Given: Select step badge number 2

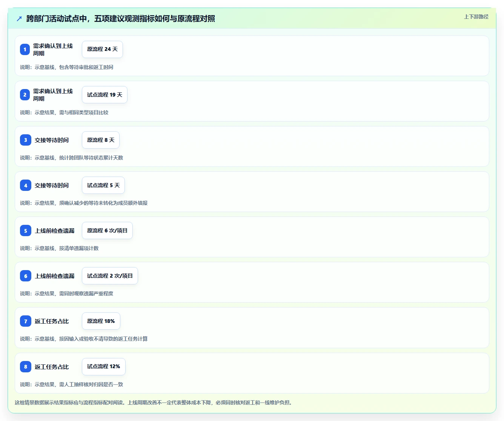Looking at the screenshot, I should click(x=25, y=95).
